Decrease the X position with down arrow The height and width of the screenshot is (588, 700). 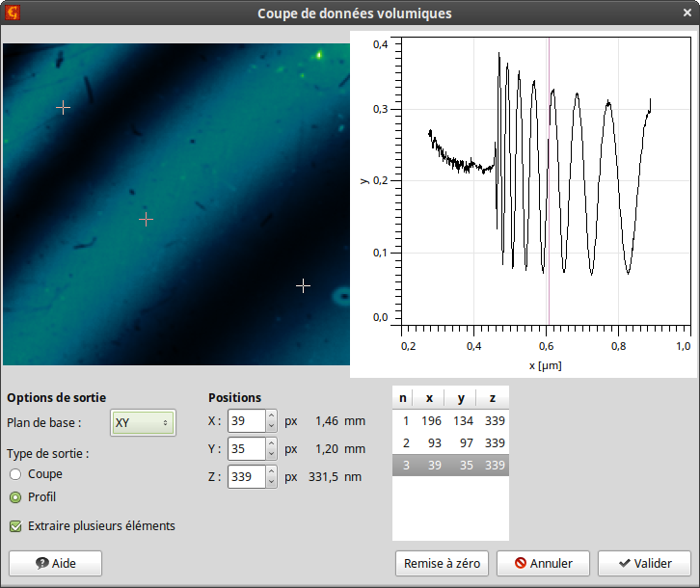pyautogui.click(x=271, y=426)
